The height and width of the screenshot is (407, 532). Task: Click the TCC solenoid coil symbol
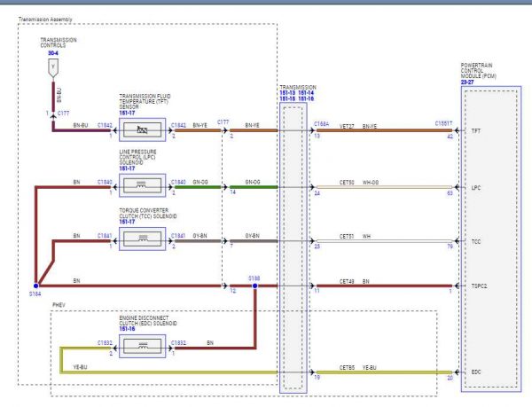tap(142, 239)
